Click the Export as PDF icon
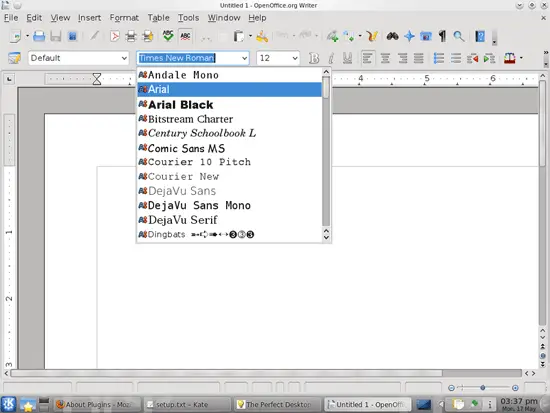 click(x=114, y=36)
